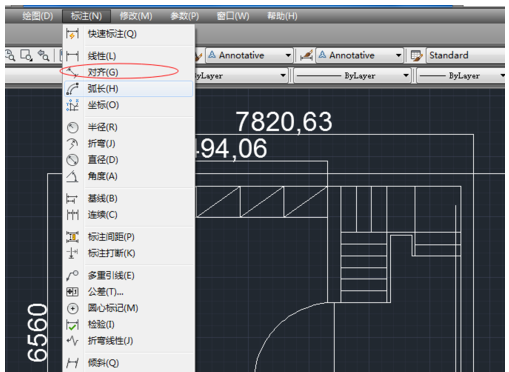Select 快速标注(Q) menu entry text

click(112, 34)
